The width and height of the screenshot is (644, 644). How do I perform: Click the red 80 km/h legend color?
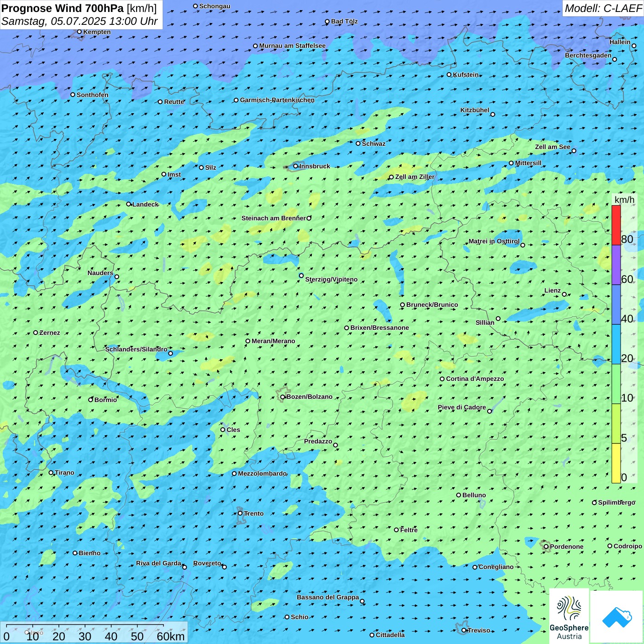616,225
